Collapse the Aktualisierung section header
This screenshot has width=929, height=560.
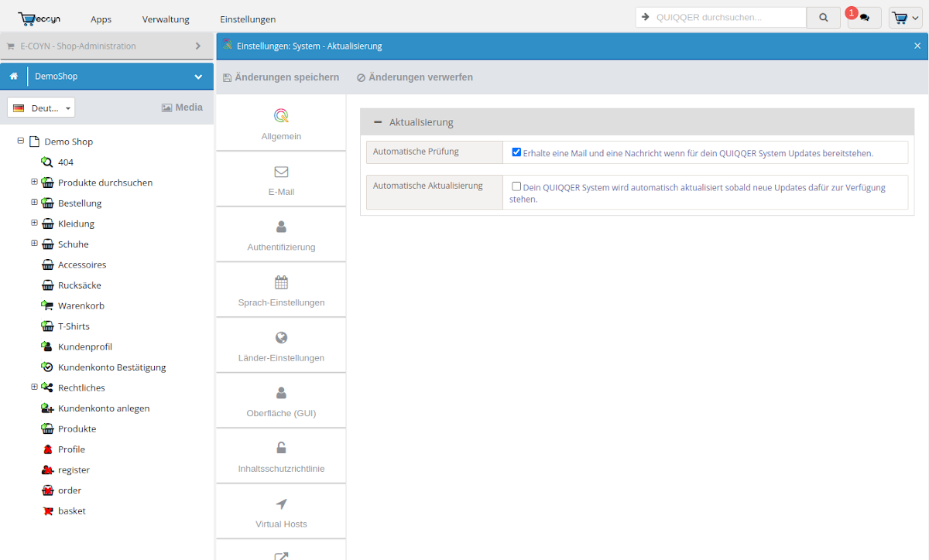(378, 122)
